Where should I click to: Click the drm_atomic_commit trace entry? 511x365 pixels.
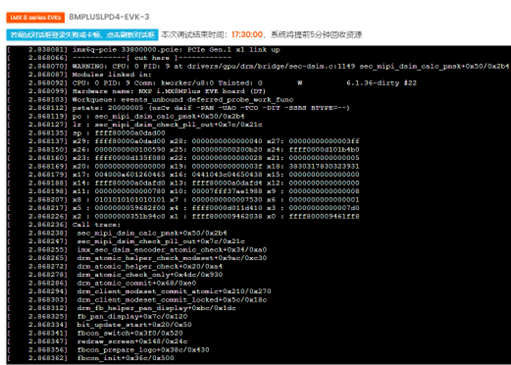tap(102, 283)
